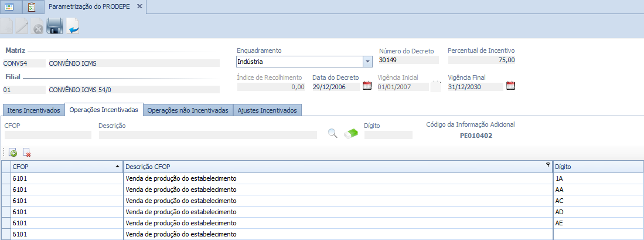
Task: Click the Índice de Recolhimento field
Action: [x=271, y=87]
